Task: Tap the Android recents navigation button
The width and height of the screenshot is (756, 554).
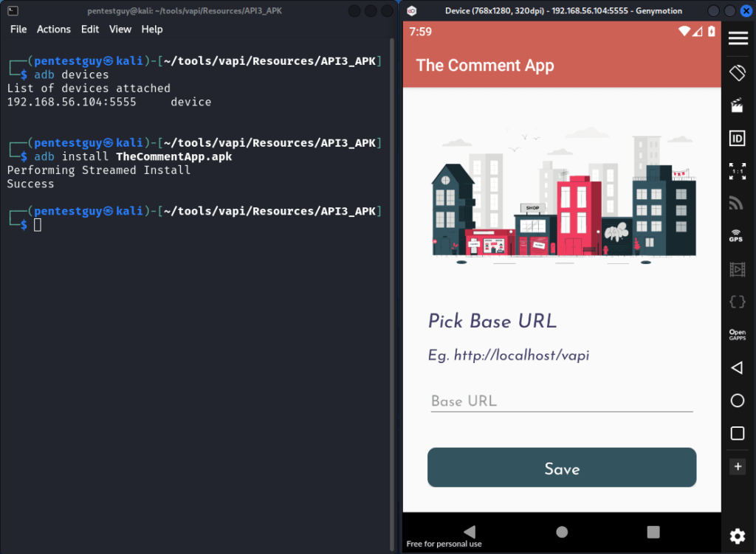Action: [653, 532]
